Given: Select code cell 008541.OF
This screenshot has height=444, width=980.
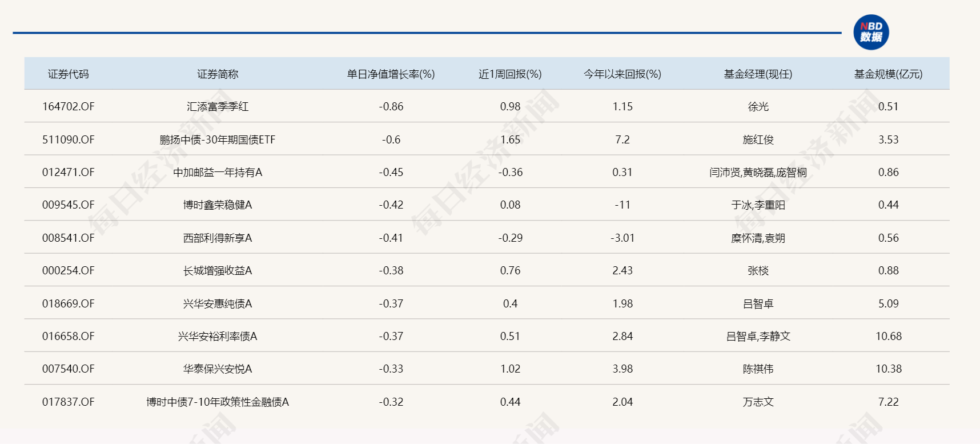Looking at the screenshot, I should 69,238.
